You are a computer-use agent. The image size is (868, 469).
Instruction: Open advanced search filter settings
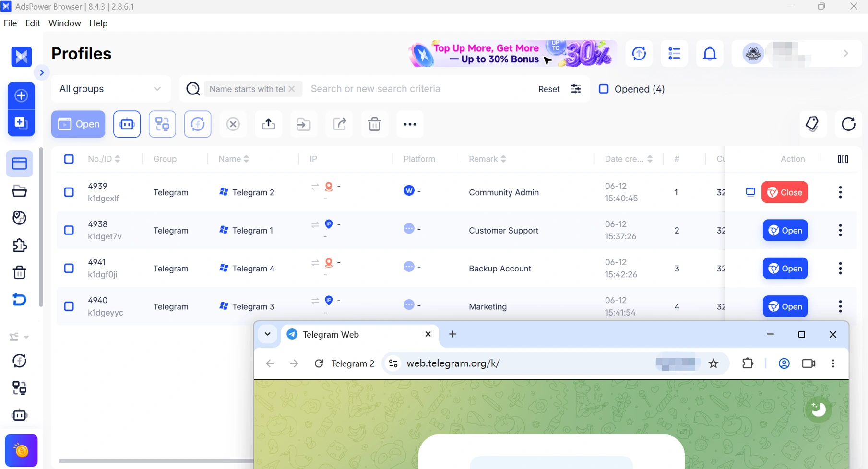click(x=576, y=89)
